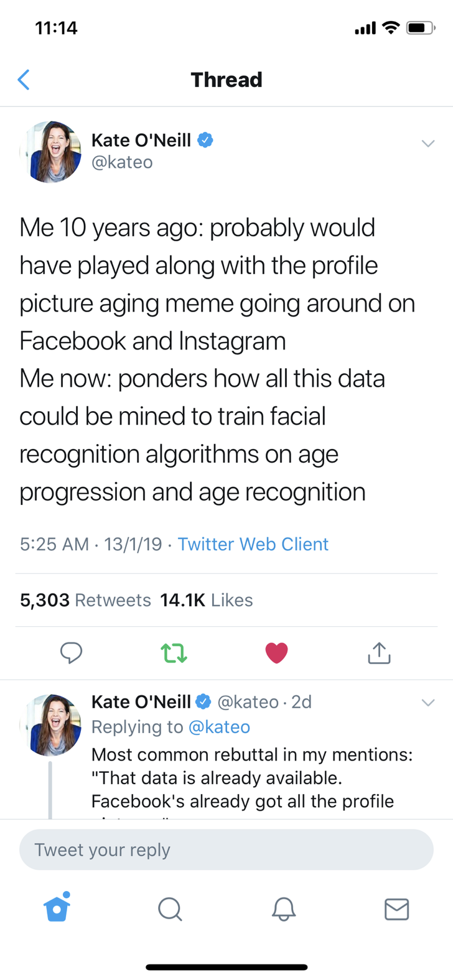Open the Search tab
The width and height of the screenshot is (453, 980).
click(170, 908)
